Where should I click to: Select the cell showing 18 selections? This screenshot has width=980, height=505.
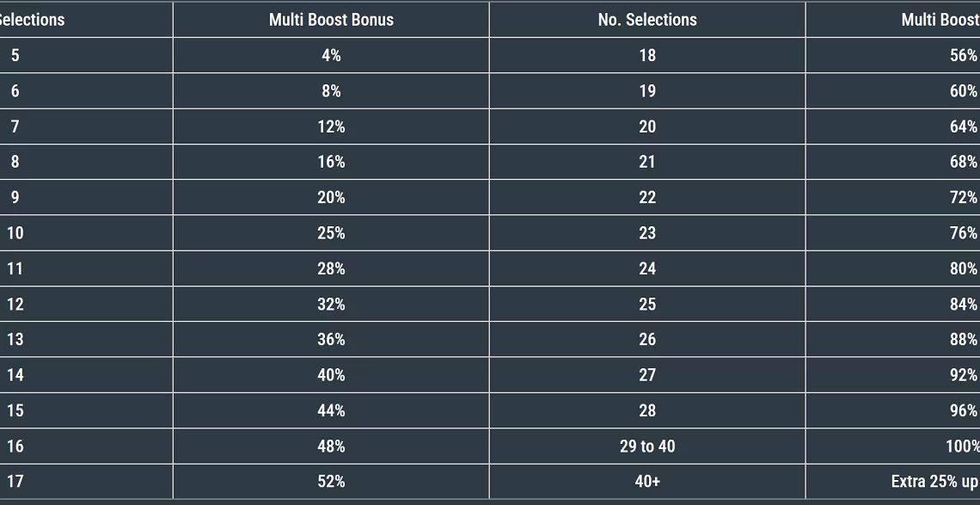[647, 55]
